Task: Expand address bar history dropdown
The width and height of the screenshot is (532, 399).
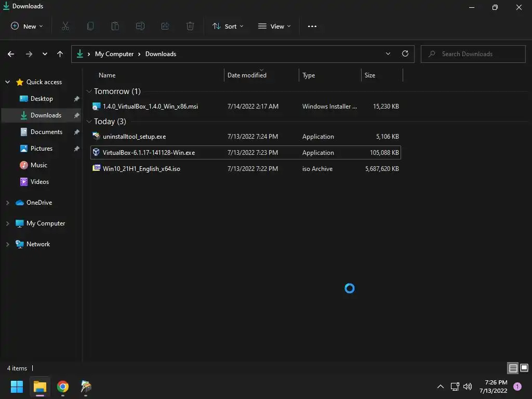Action: (388, 54)
